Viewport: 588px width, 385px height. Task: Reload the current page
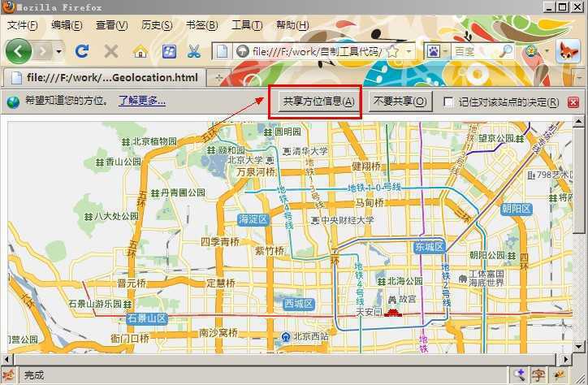click(82, 51)
